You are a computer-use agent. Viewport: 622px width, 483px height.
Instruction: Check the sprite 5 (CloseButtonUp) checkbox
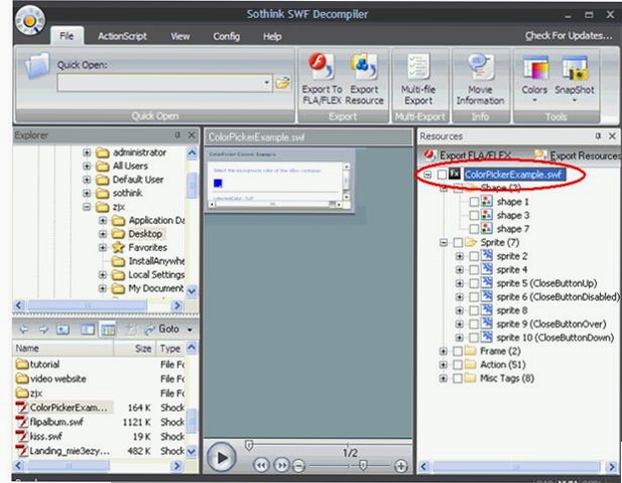point(474,283)
